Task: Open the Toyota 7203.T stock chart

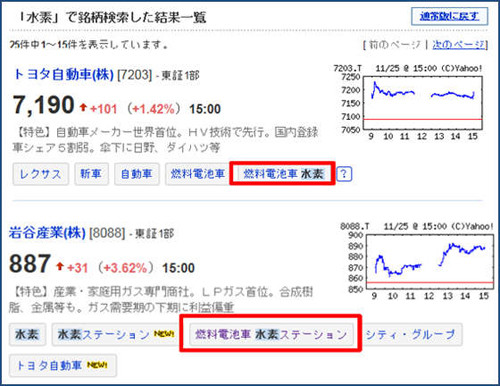Action: (409, 102)
